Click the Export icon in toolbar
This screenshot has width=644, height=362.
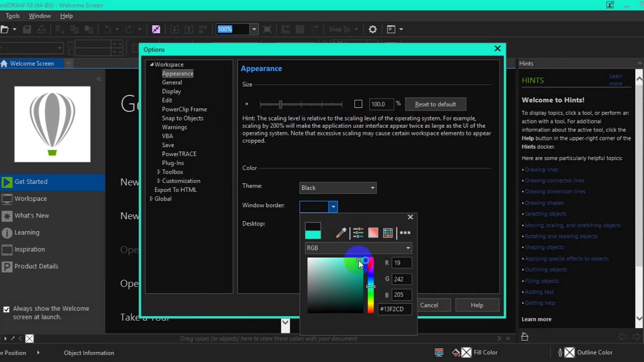(x=189, y=29)
